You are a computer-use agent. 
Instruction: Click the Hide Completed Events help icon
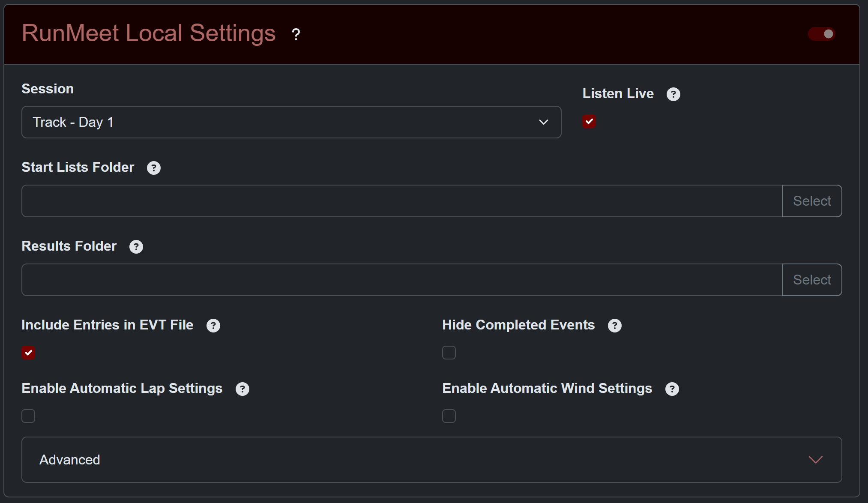(x=614, y=326)
